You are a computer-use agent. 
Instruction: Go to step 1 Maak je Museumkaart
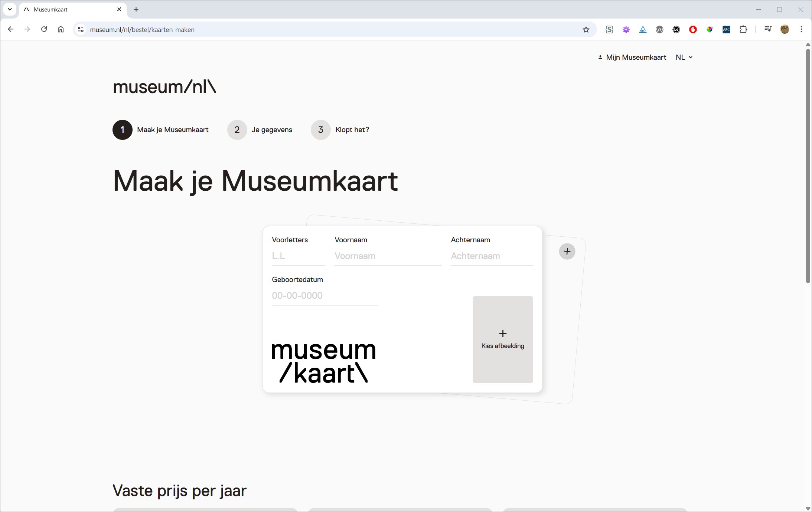pyautogui.click(x=160, y=130)
